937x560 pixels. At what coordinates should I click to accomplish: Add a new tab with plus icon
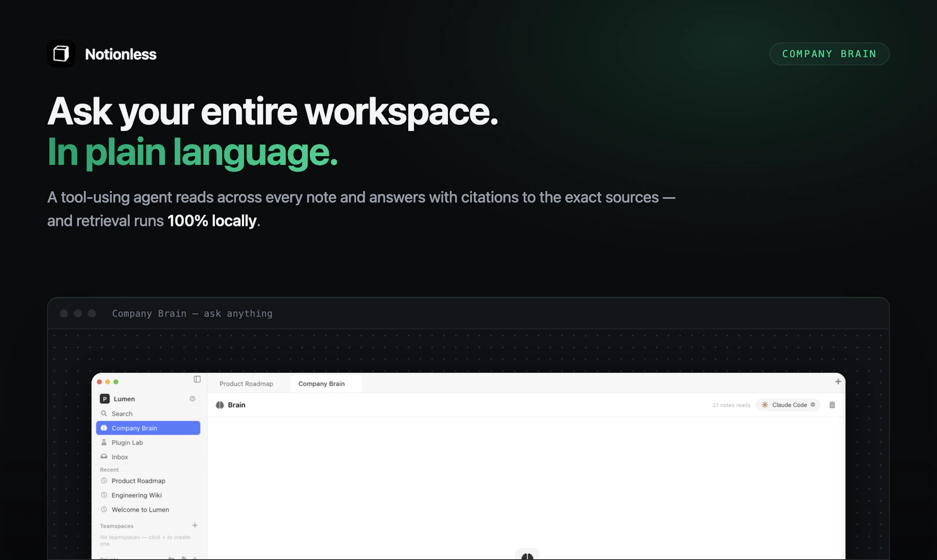tap(838, 382)
